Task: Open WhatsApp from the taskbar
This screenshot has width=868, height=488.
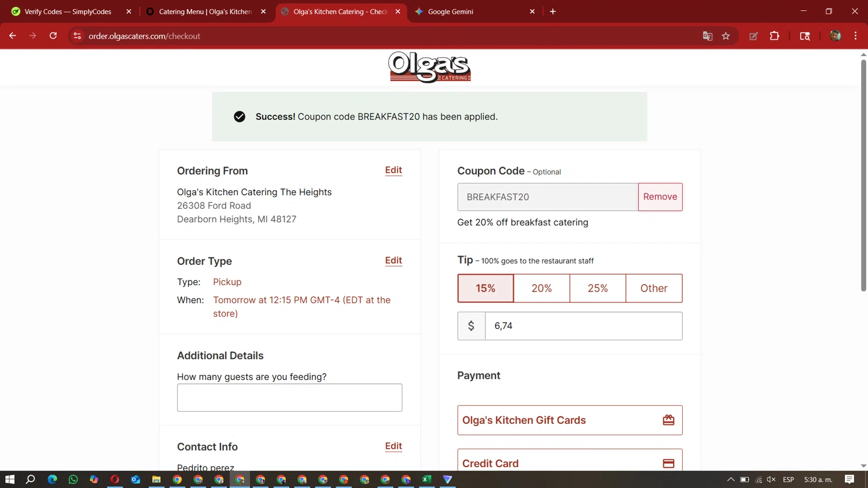Action: point(73,479)
